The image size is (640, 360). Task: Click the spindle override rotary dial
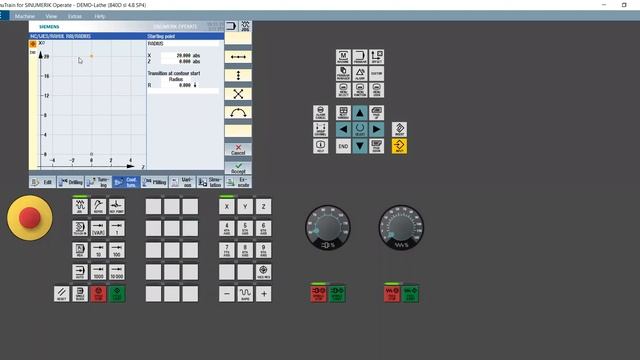[328, 227]
